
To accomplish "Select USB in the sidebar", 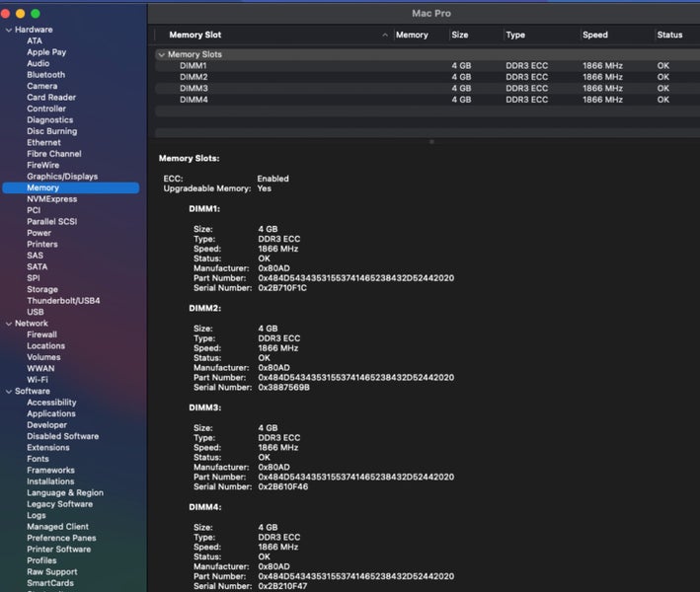I will pos(36,313).
